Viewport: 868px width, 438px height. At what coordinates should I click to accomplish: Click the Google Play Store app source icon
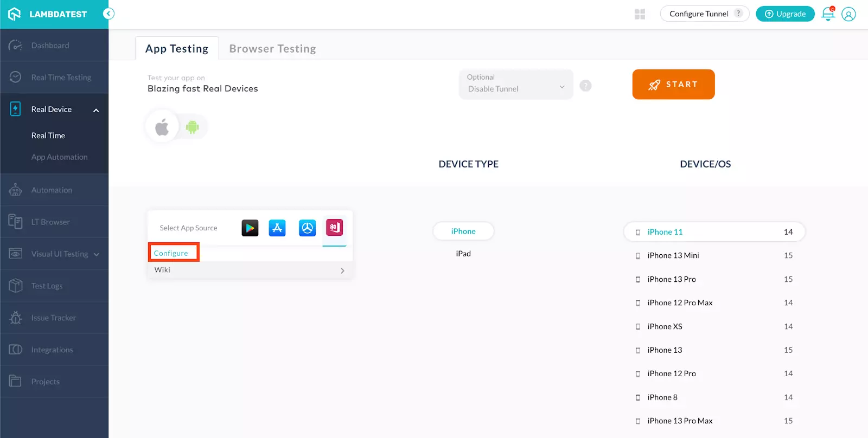250,228
